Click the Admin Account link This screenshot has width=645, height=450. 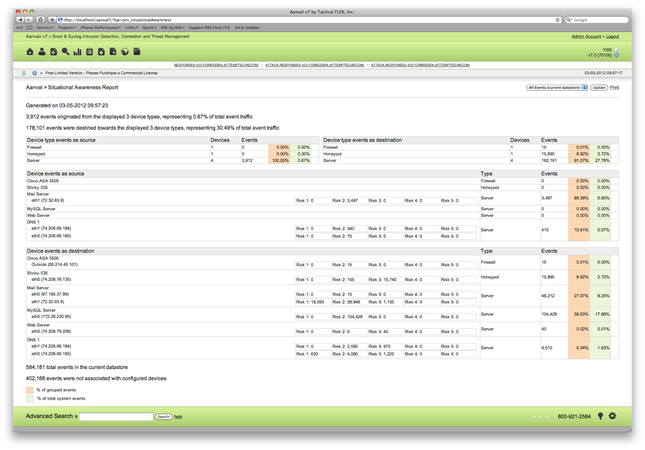(x=586, y=36)
